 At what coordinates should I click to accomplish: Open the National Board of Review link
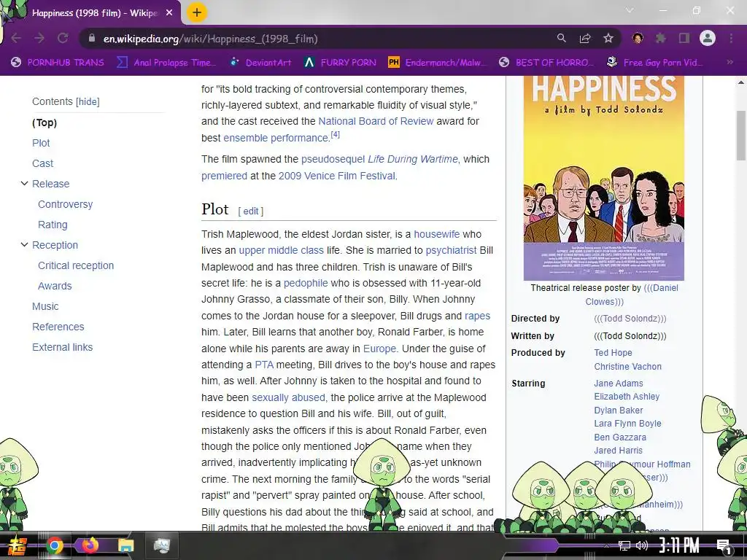[376, 122]
